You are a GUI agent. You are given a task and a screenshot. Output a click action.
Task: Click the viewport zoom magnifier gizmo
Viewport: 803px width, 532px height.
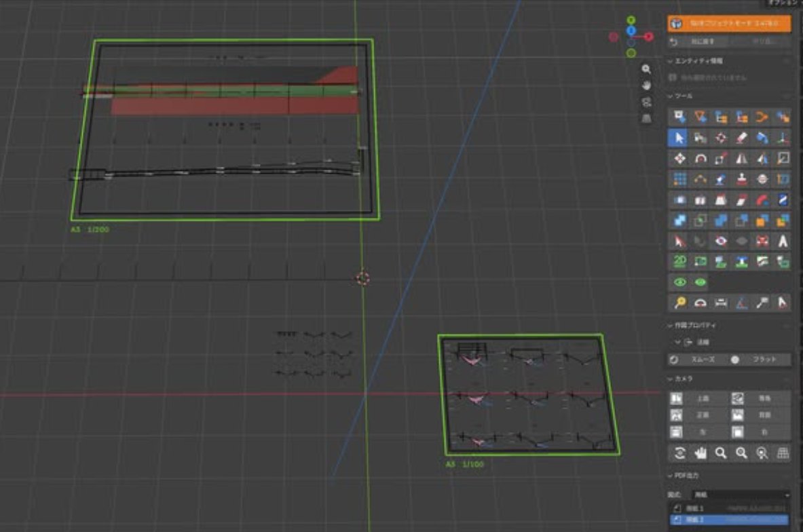(x=646, y=69)
